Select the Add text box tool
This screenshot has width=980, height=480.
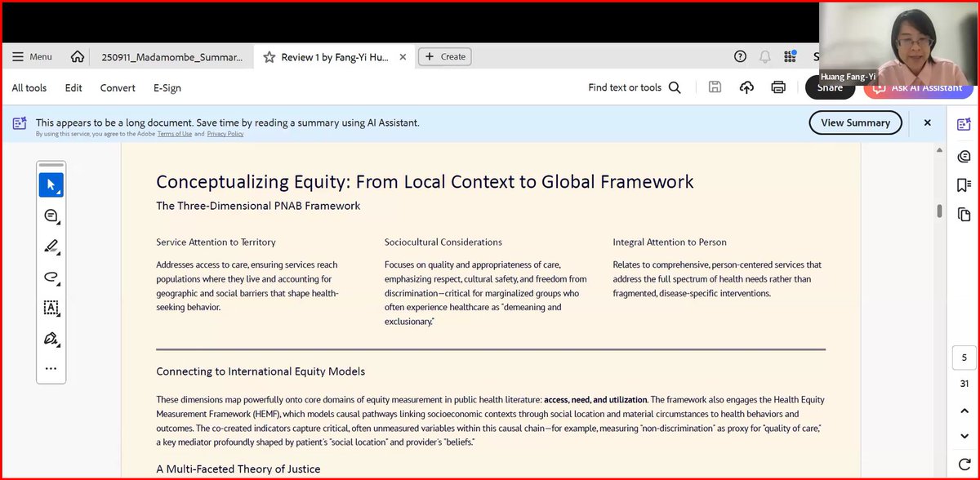pyautogui.click(x=51, y=308)
